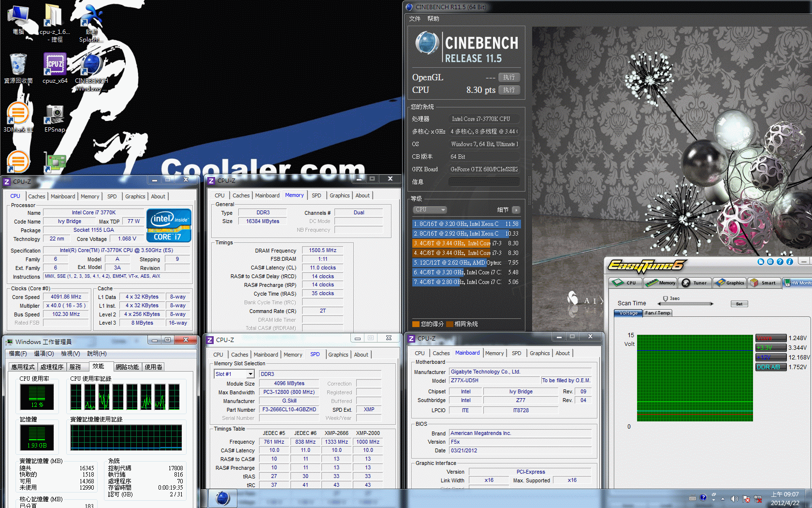The image size is (812, 508).
Task: Toggle DDR A/B voltage graph button
Action: [x=771, y=367]
